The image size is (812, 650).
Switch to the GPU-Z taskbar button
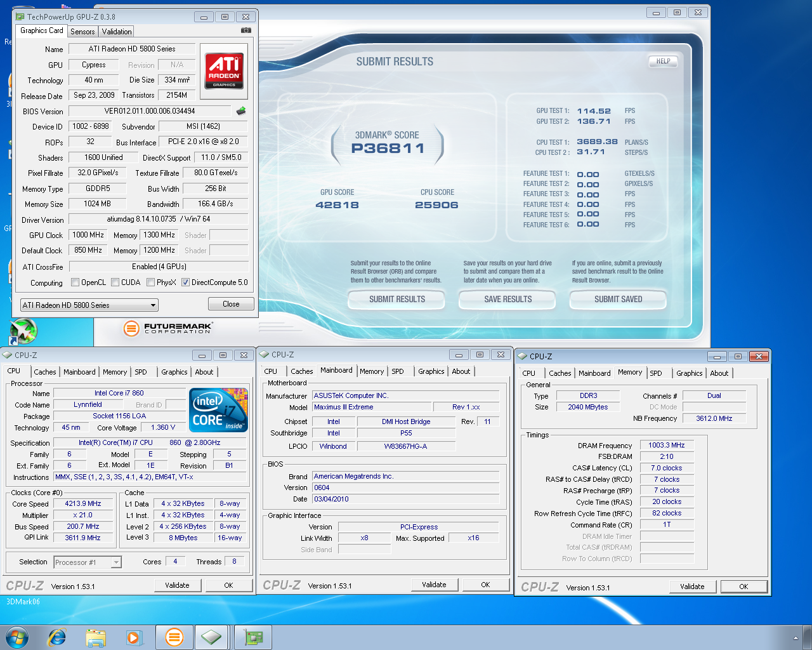(x=253, y=637)
